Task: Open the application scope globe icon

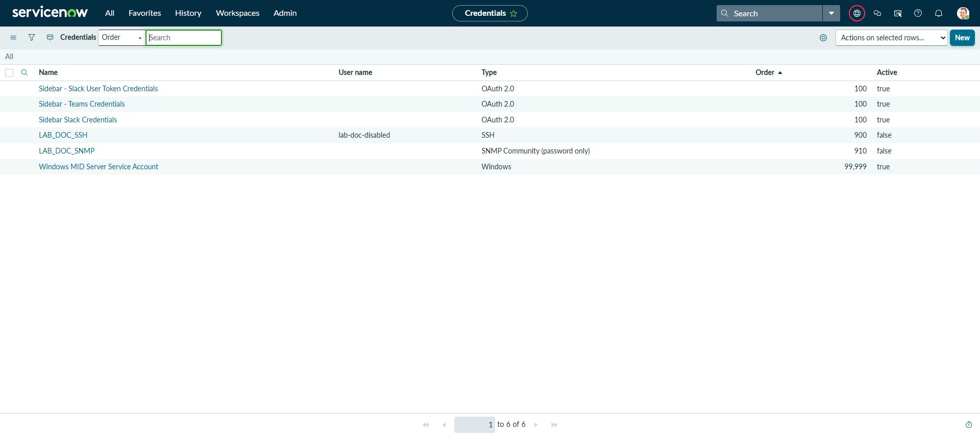Action: (857, 13)
